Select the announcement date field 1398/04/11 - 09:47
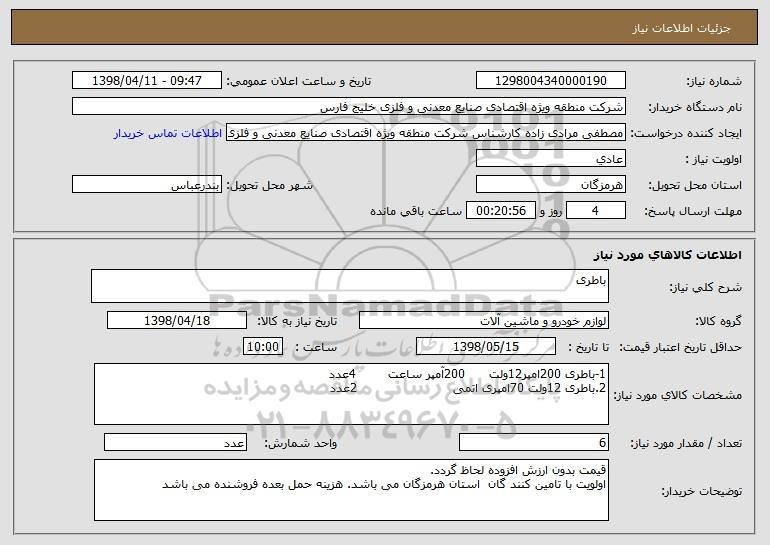The width and height of the screenshot is (770, 545). (147, 81)
